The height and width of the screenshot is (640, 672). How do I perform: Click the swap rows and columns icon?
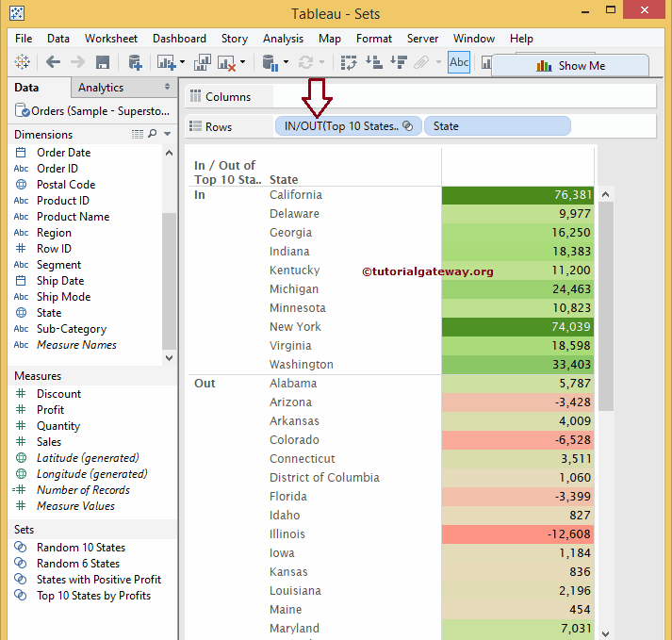pos(349,63)
